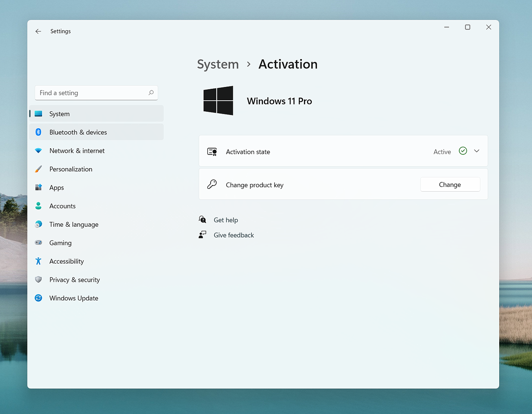The width and height of the screenshot is (532, 414).
Task: Open the System category
Action: tap(96, 114)
